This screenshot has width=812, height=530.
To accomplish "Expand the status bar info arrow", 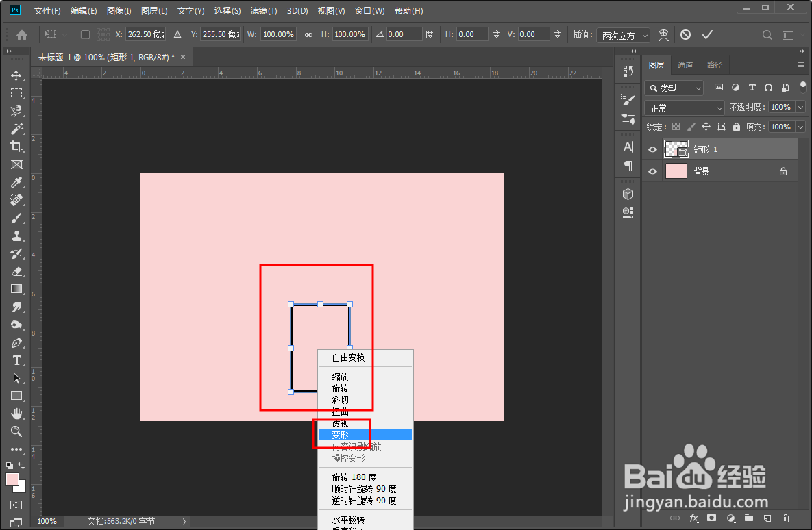I will 184,522.
